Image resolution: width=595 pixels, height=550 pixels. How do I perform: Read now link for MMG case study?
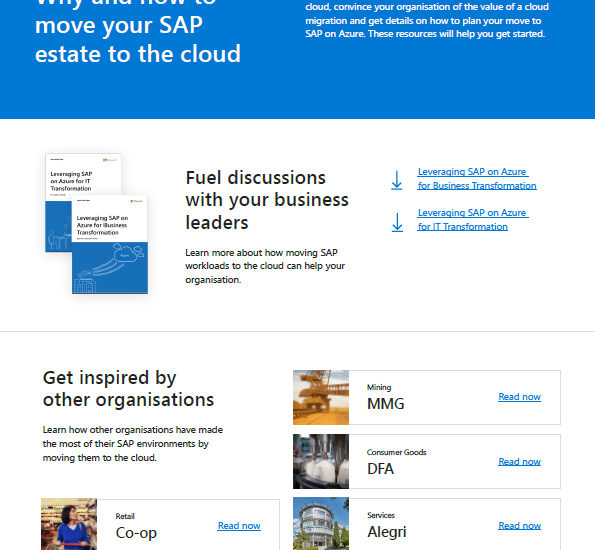519,397
